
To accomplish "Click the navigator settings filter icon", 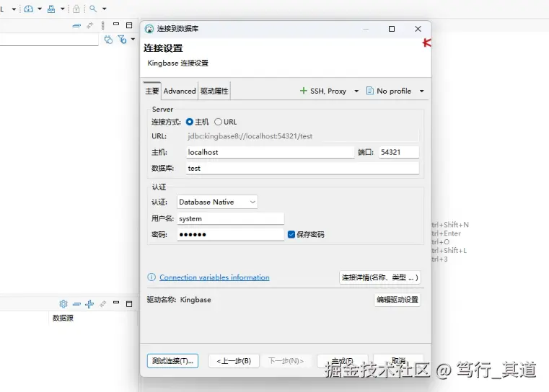I will [x=108, y=40].
